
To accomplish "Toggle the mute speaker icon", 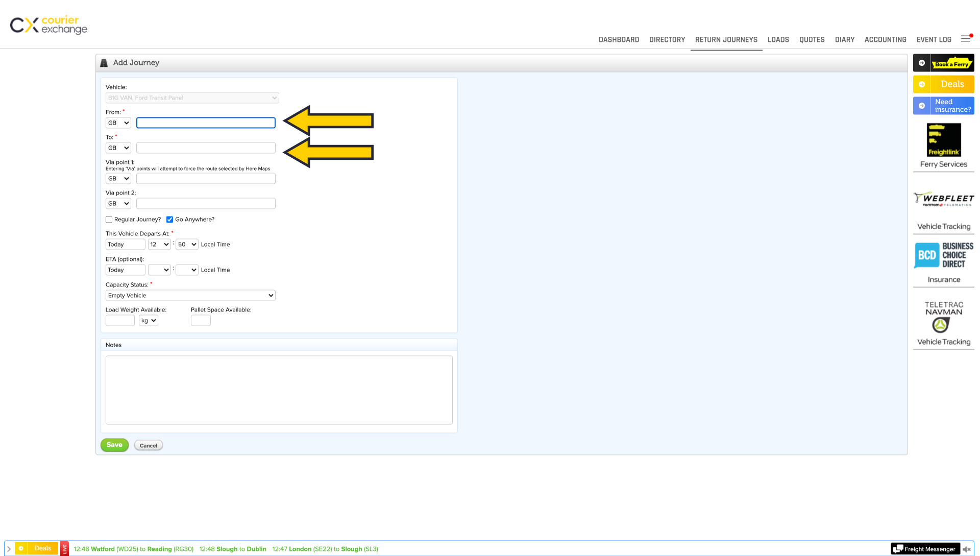I will [966, 549].
